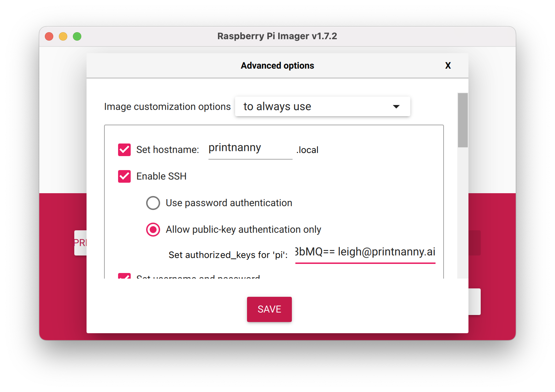The height and width of the screenshot is (392, 555).
Task: Toggle the Set hostname checkbox
Action: click(124, 150)
